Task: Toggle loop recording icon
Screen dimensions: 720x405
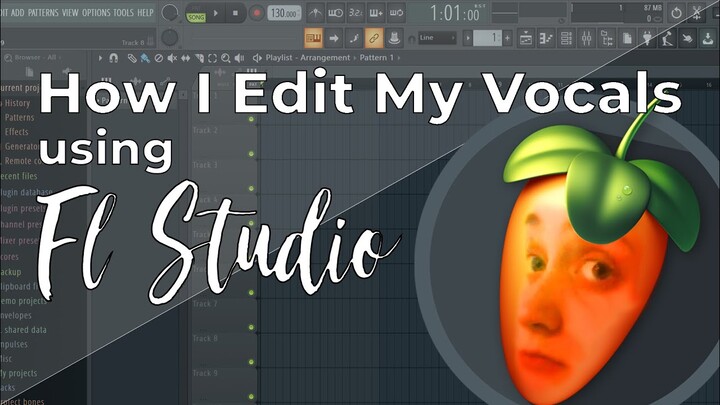Action: point(396,13)
